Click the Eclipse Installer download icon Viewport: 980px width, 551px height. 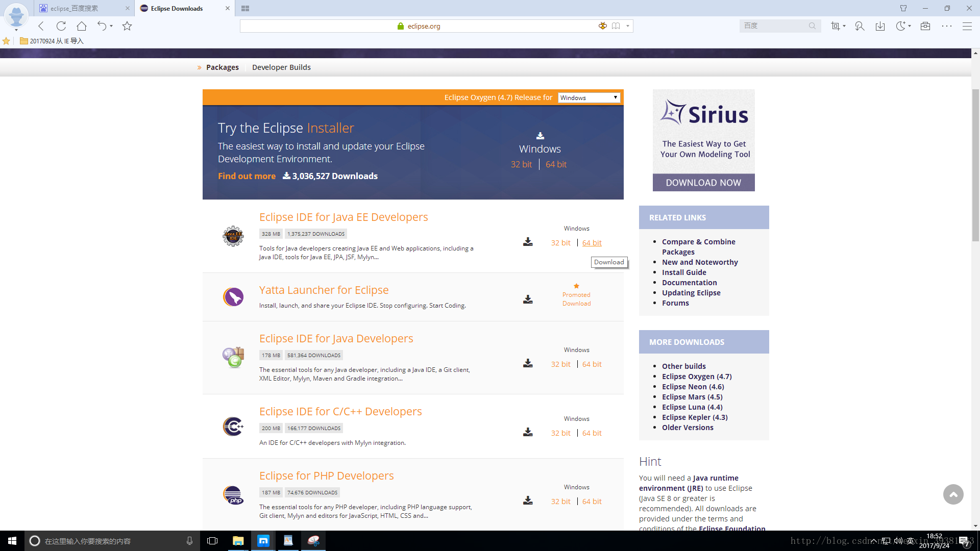tap(538, 135)
